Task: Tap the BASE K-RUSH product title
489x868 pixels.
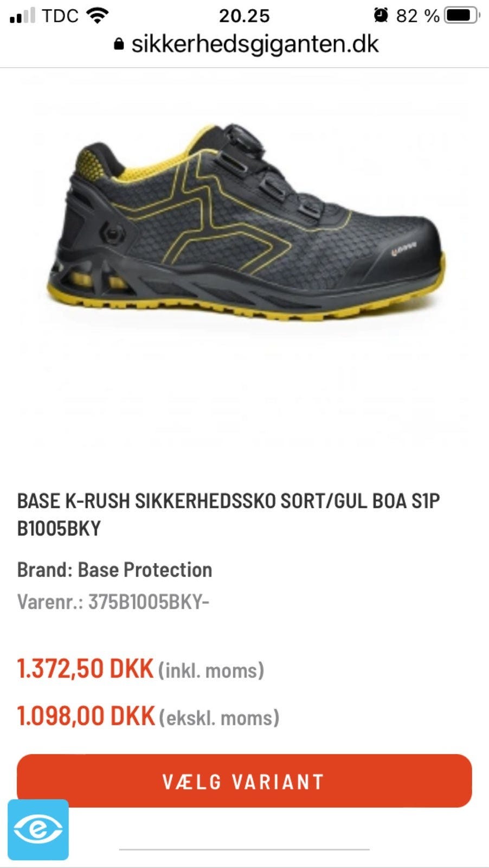Action: click(x=228, y=514)
